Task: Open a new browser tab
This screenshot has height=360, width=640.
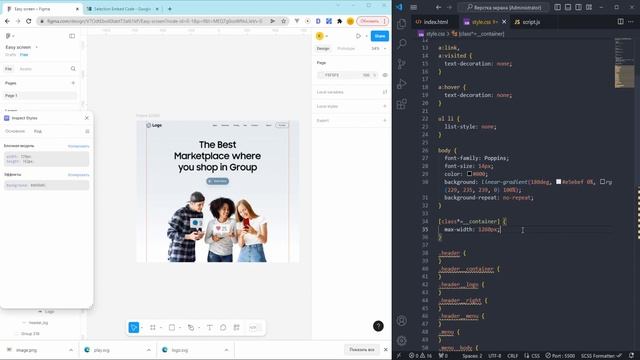Action: (x=169, y=9)
